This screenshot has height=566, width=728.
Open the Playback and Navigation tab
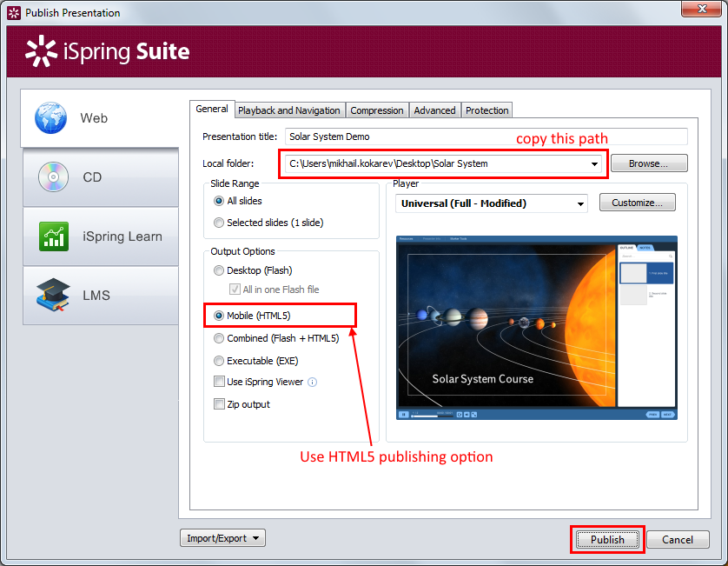click(289, 110)
